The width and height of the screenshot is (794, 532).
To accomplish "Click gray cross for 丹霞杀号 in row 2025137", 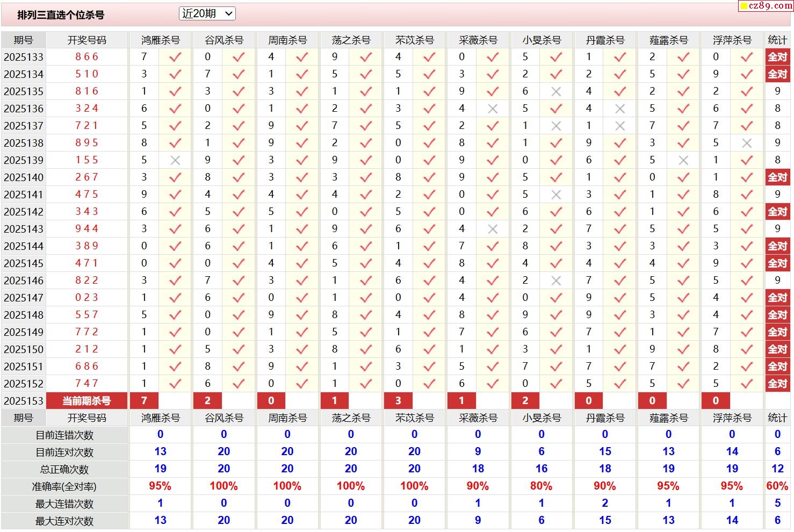I will pos(620,126).
